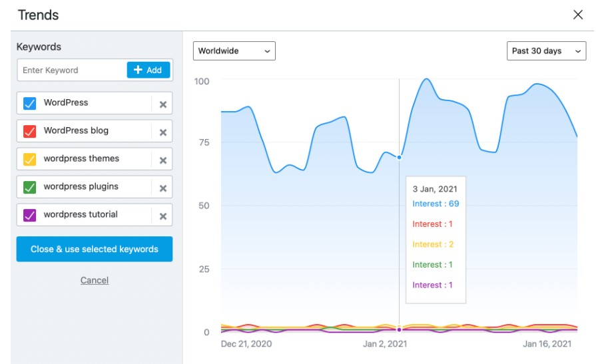Click the 100 y-axis label

coord(202,81)
